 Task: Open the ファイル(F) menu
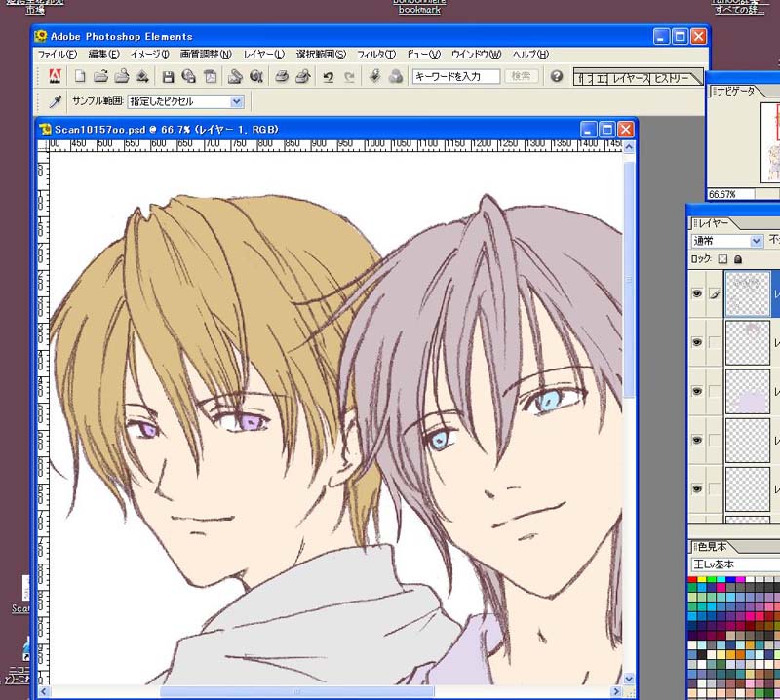(58, 55)
